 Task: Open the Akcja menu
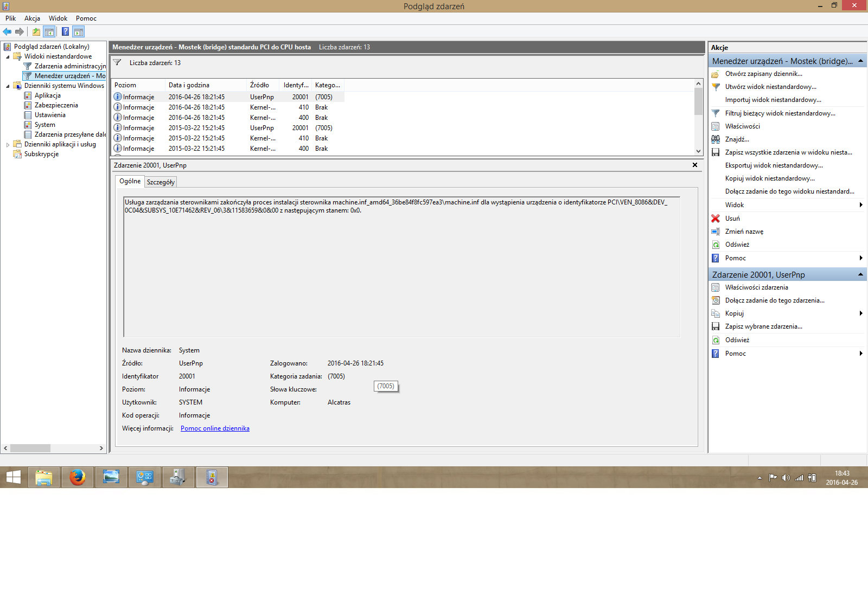[32, 18]
